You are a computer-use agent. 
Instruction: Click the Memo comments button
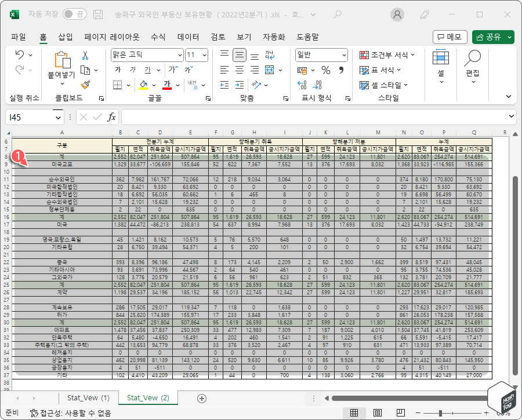pyautogui.click(x=449, y=37)
